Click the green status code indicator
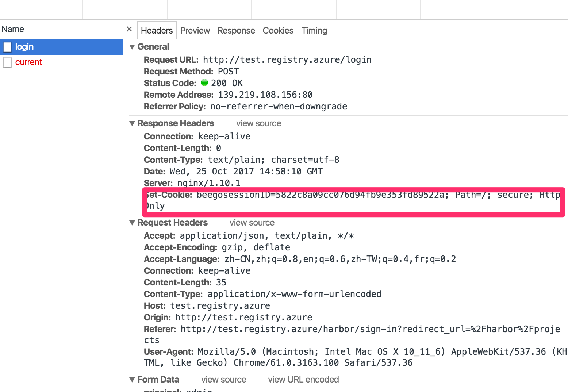 [204, 83]
